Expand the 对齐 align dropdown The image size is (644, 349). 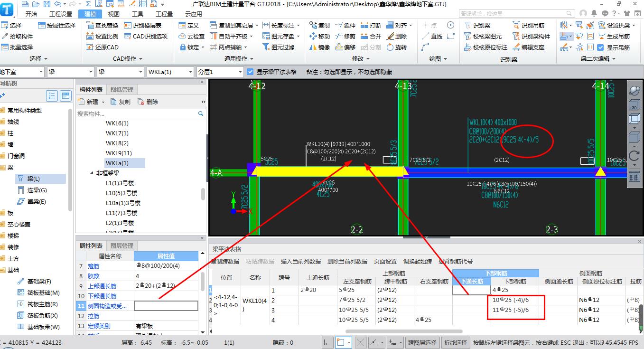click(411, 25)
